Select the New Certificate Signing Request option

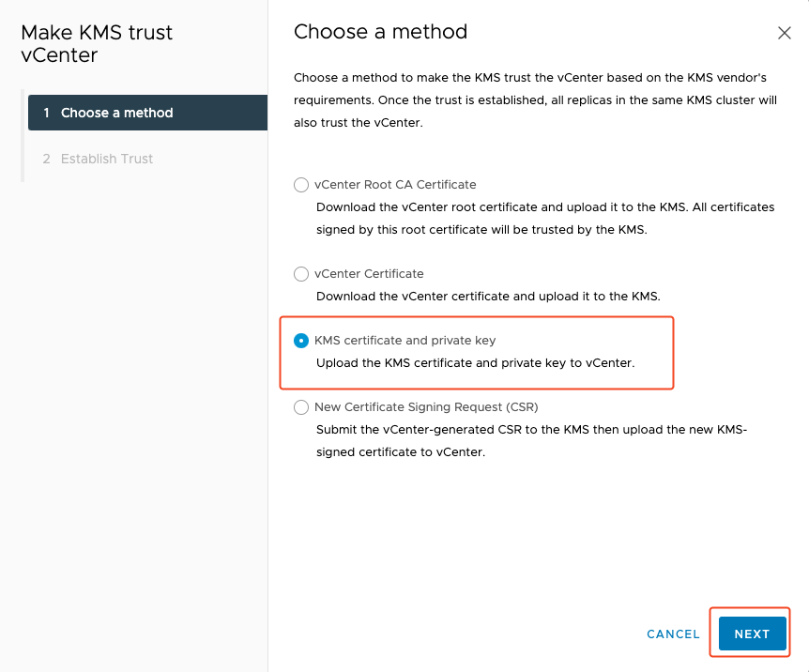pos(301,407)
